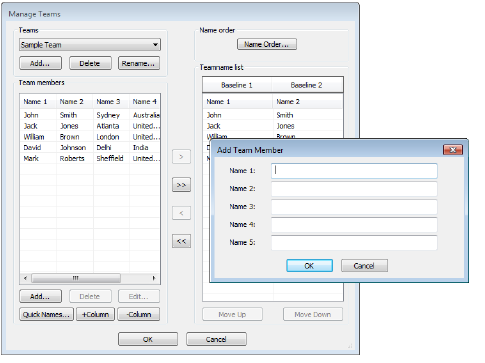Click the Atlanta cell
Viewport: 485px width, 363px height.
108,126
